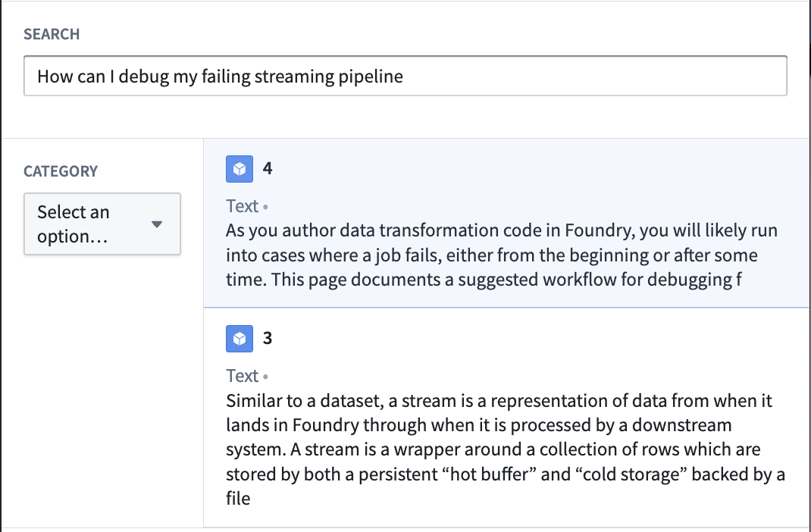Focus the Search query input field

tap(405, 76)
